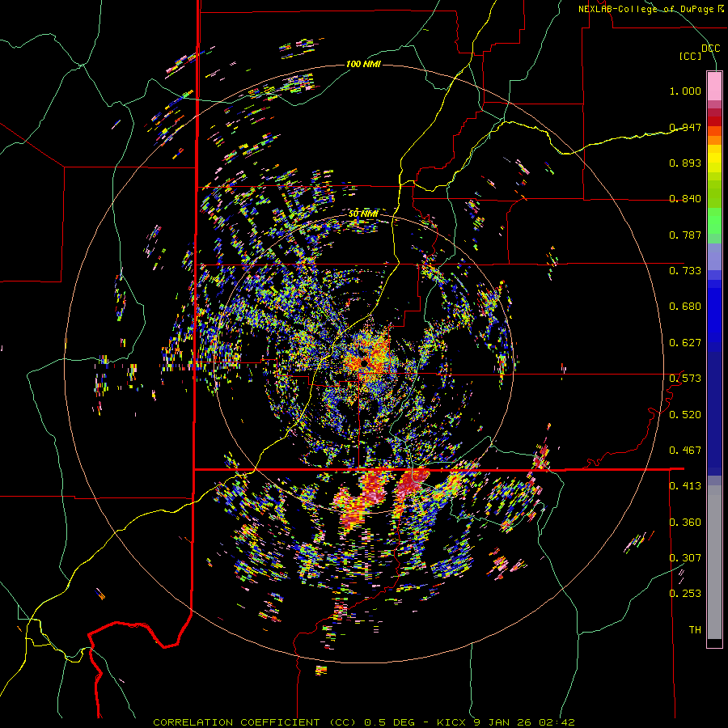
Task: Click the 02:42 timestamp
Action: click(557, 722)
